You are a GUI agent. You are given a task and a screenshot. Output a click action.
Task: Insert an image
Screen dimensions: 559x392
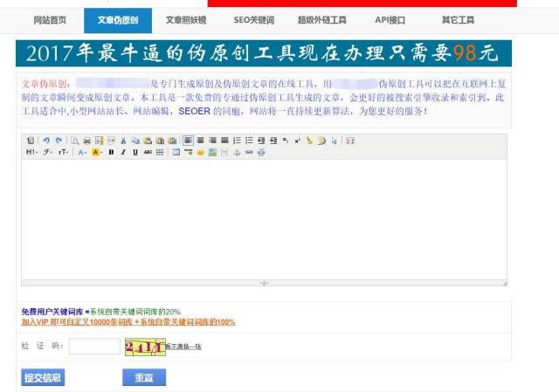(x=212, y=152)
